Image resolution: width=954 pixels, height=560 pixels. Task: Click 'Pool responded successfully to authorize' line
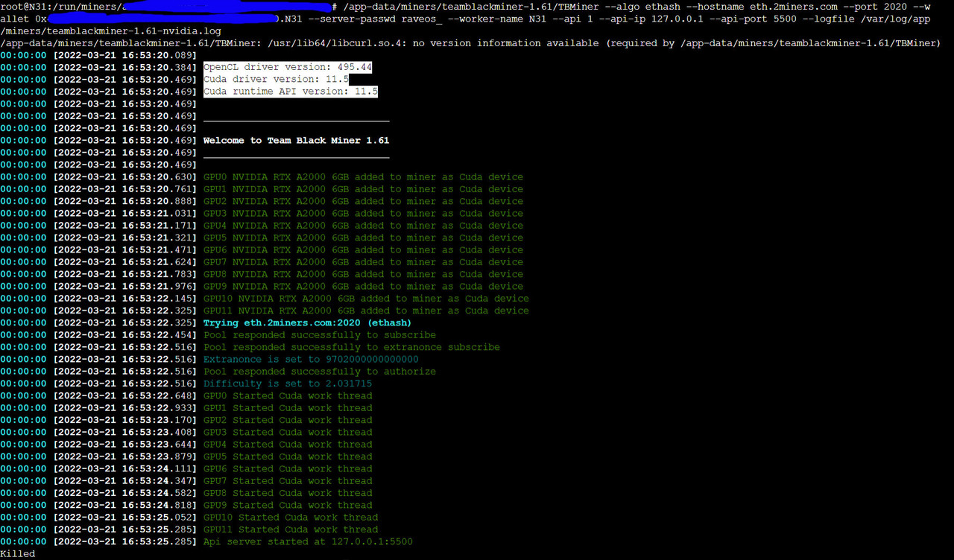pyautogui.click(x=320, y=372)
